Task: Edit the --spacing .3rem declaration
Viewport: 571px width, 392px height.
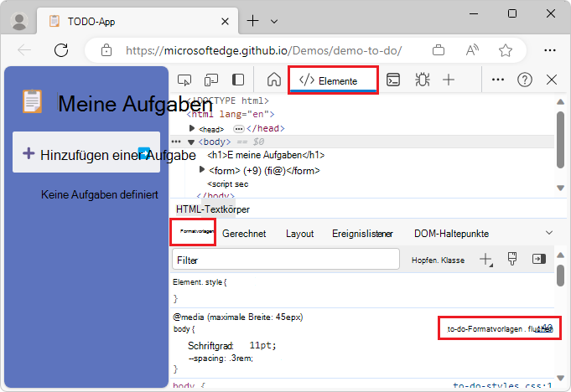Action: [221, 358]
